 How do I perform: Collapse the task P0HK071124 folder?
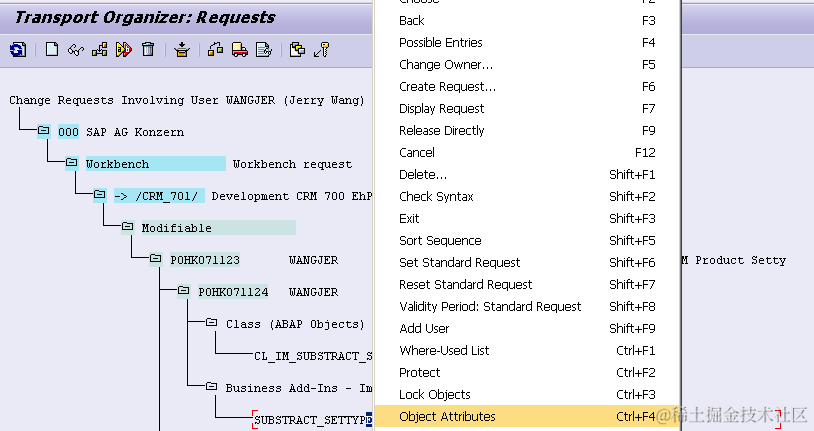[x=184, y=291]
